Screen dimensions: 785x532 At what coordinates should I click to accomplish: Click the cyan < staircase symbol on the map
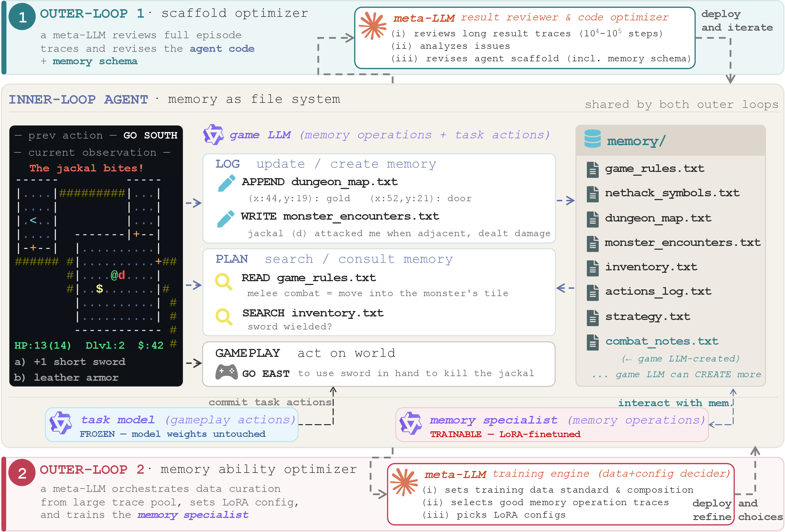33,220
